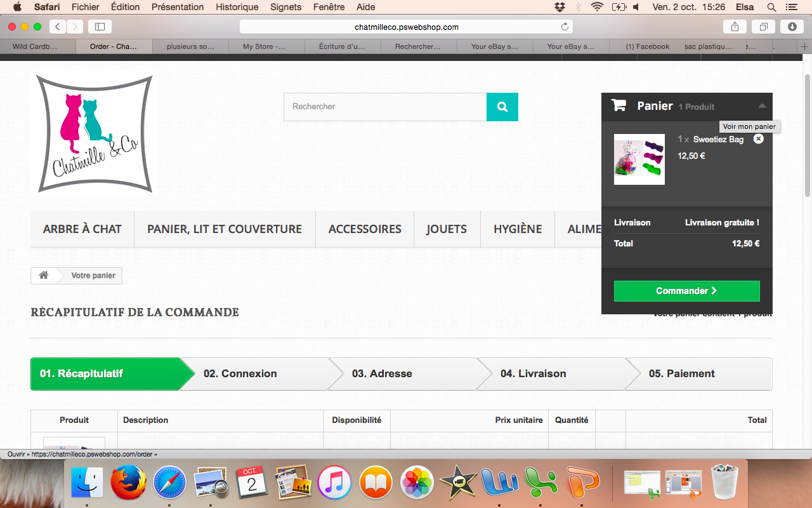The image size is (812, 508).
Task: Click the teal search magnifier button
Action: (502, 107)
